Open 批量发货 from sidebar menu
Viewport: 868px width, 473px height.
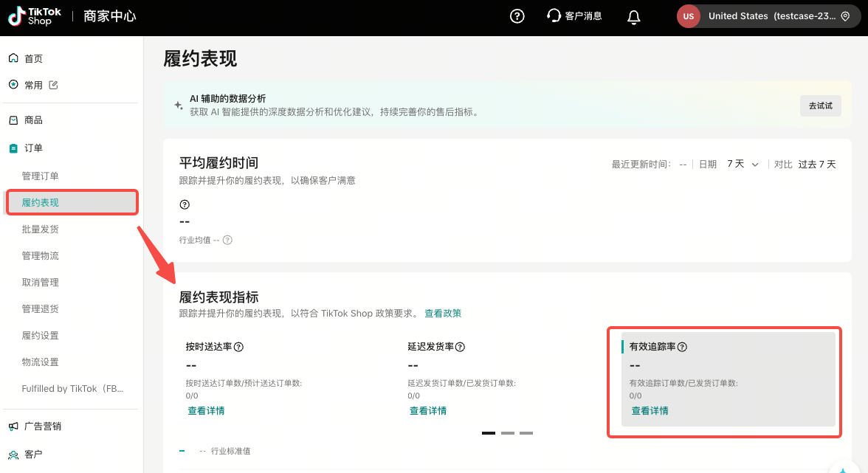tap(41, 229)
